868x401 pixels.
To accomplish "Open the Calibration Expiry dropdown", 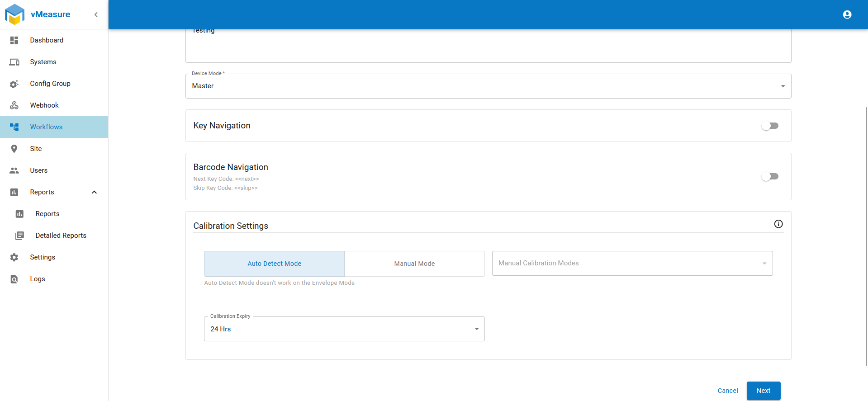I will click(x=344, y=329).
